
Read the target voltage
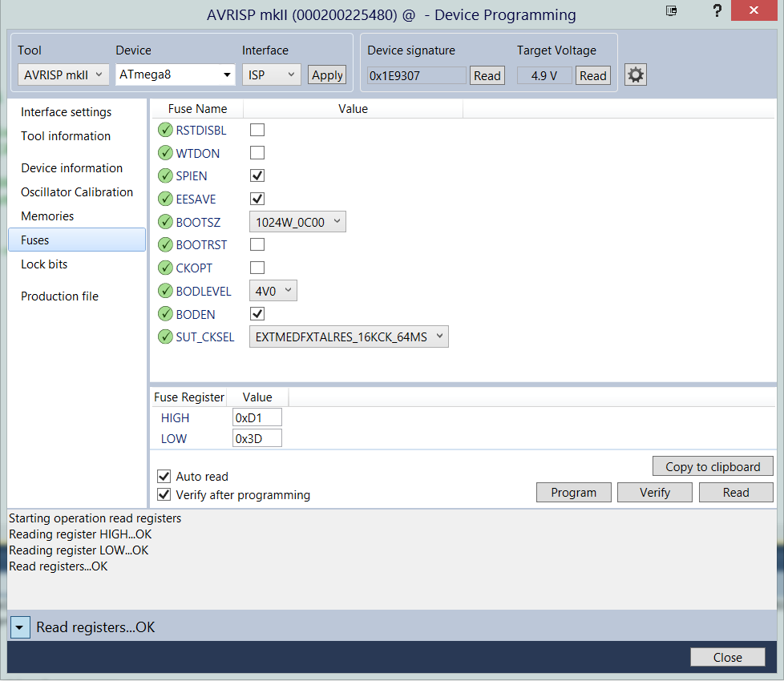coord(593,75)
